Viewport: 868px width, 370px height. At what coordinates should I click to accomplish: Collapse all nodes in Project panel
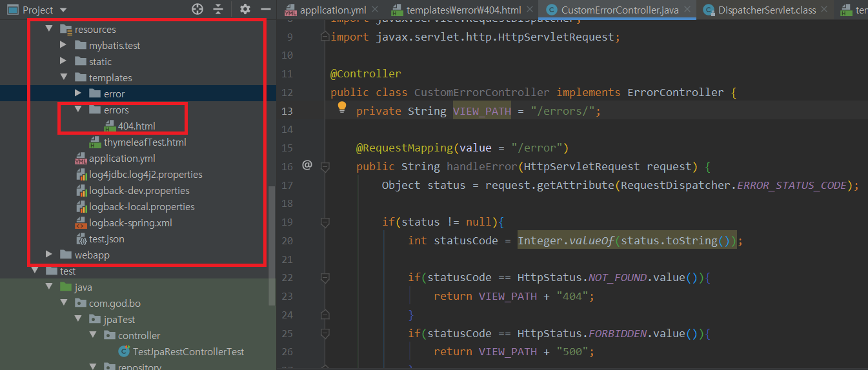[218, 10]
